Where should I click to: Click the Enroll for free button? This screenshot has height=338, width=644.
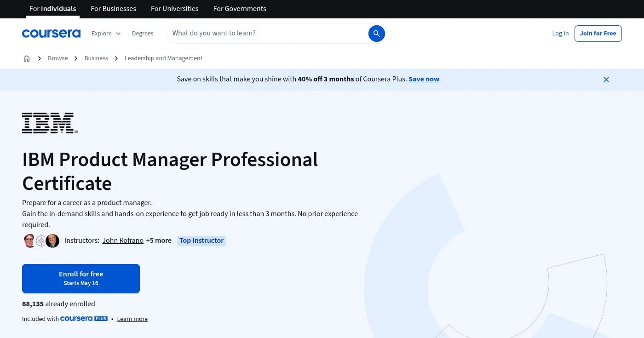(81, 279)
